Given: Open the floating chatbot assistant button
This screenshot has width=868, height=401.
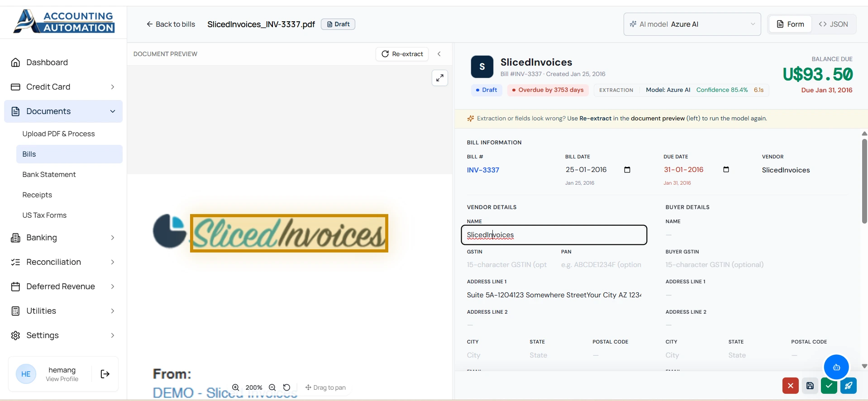Looking at the screenshot, I should [x=836, y=367].
